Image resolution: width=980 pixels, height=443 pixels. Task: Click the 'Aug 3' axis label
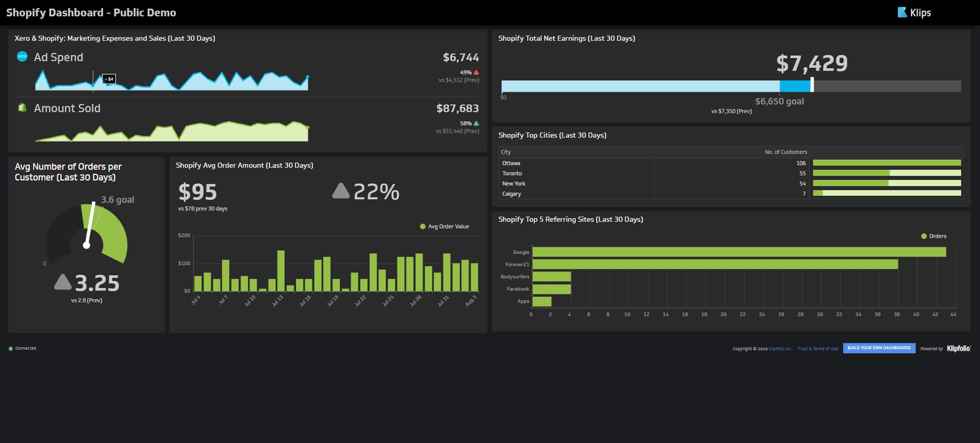pos(470,300)
